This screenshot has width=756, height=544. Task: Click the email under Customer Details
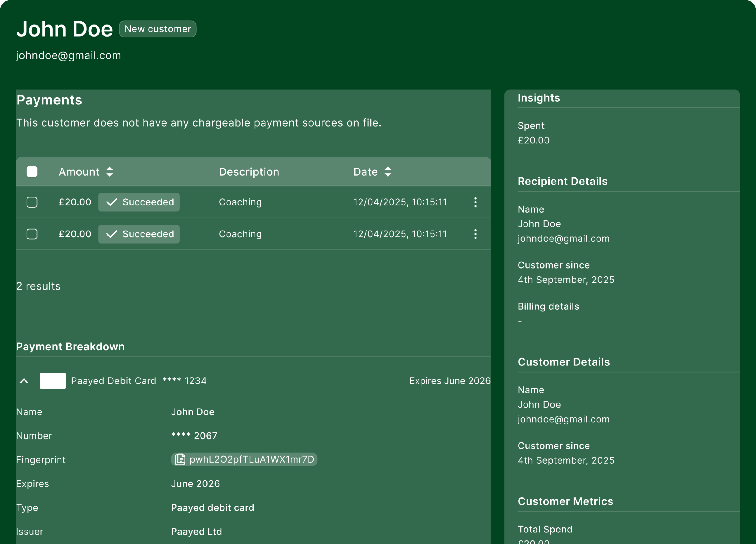coord(564,419)
